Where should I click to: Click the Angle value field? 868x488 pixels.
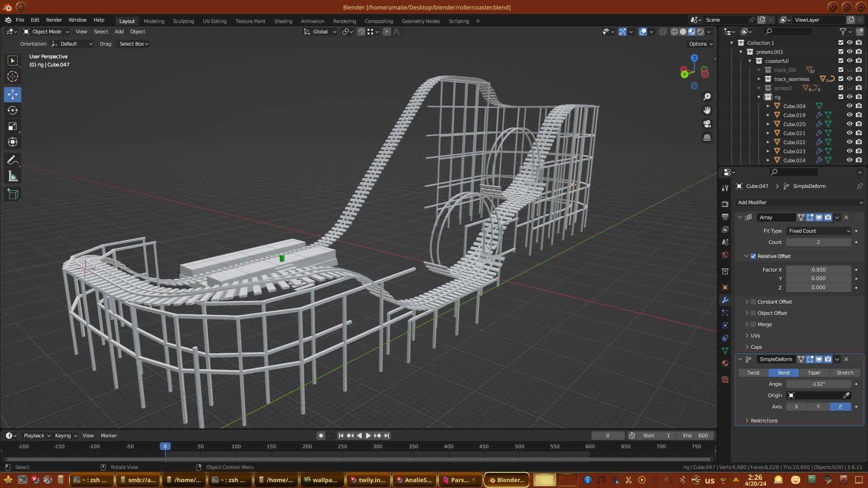tap(818, 384)
